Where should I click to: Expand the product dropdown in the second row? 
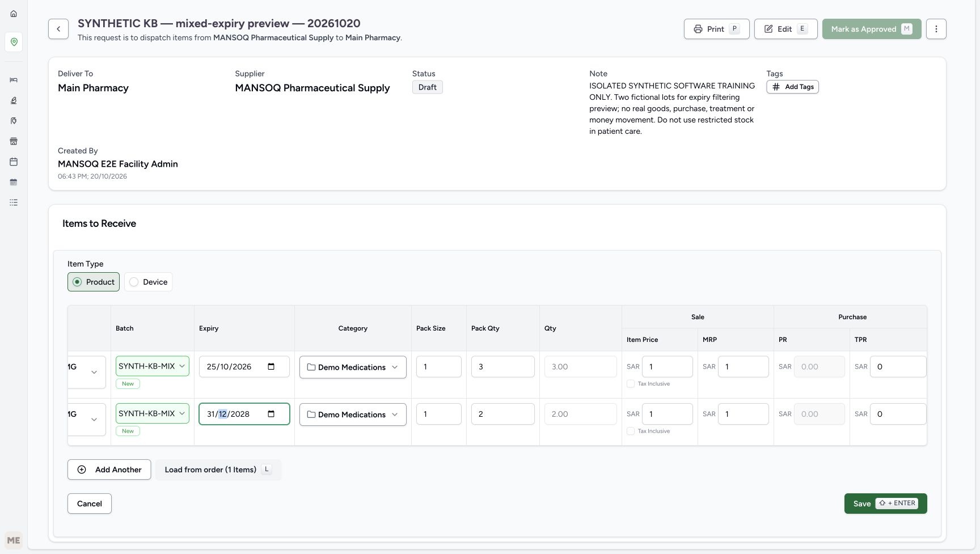87,419
